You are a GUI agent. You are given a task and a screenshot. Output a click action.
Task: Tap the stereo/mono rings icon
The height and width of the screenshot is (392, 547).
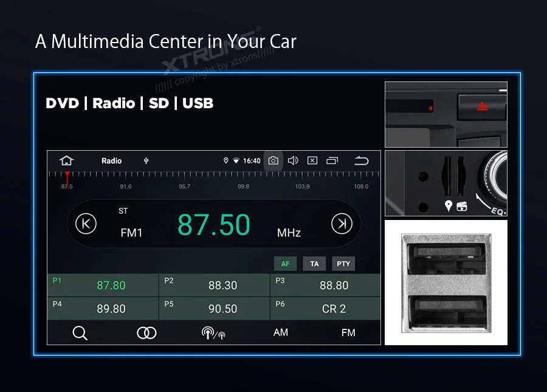click(146, 332)
